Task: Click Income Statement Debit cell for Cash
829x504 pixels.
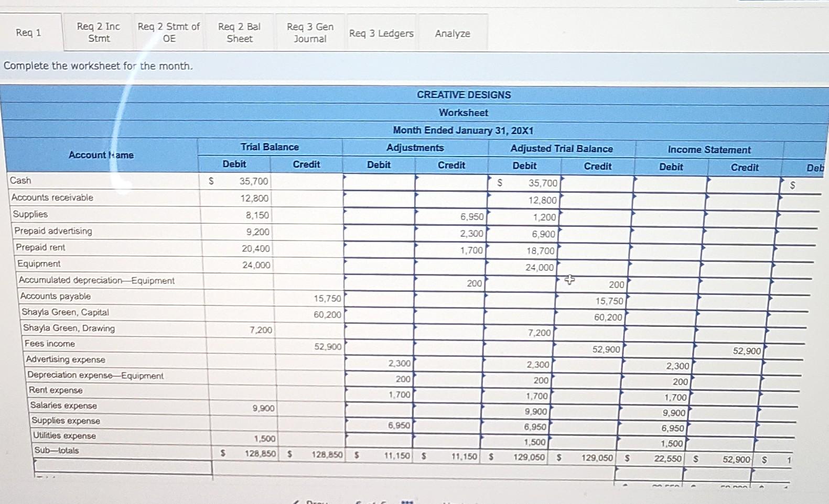Action: [x=671, y=184]
